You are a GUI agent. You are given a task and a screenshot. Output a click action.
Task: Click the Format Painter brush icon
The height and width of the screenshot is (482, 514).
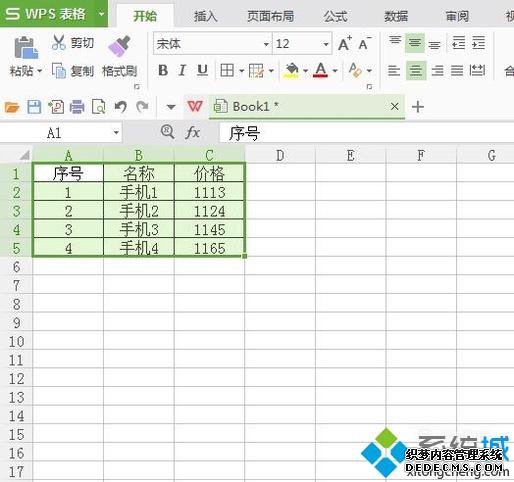point(119,46)
